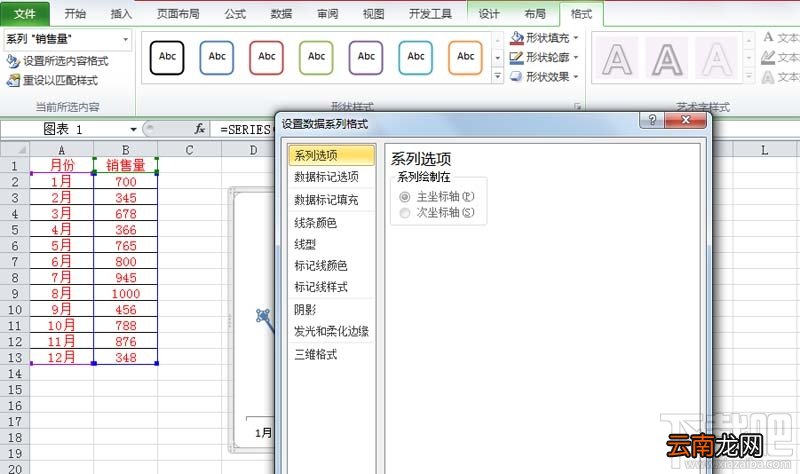This screenshot has height=474, width=800.
Task: Switch to the 审阅 ribbon tab
Action: [x=327, y=14]
